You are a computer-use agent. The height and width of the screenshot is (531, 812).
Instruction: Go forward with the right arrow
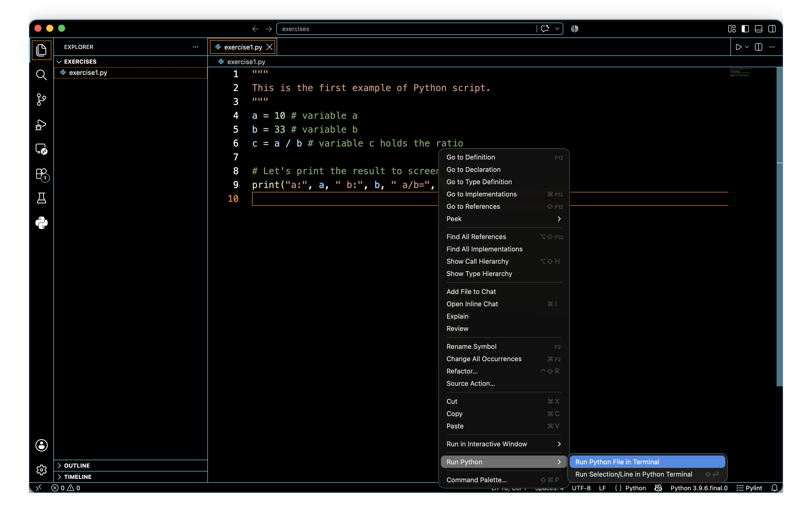point(269,29)
